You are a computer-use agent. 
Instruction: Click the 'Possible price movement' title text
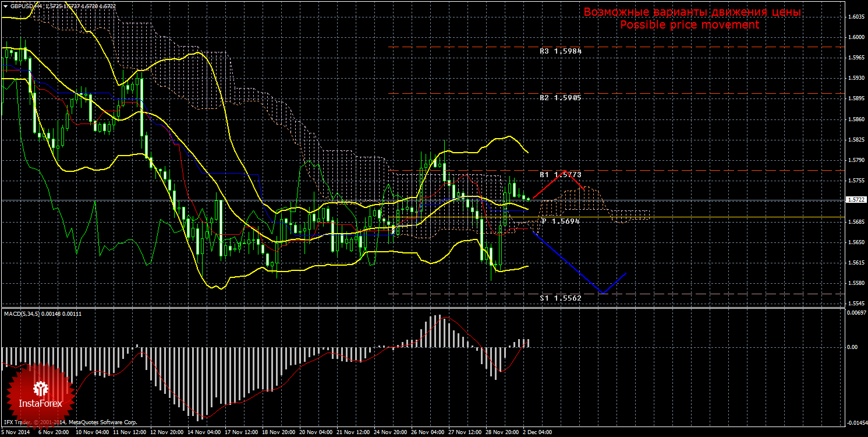pyautogui.click(x=689, y=25)
